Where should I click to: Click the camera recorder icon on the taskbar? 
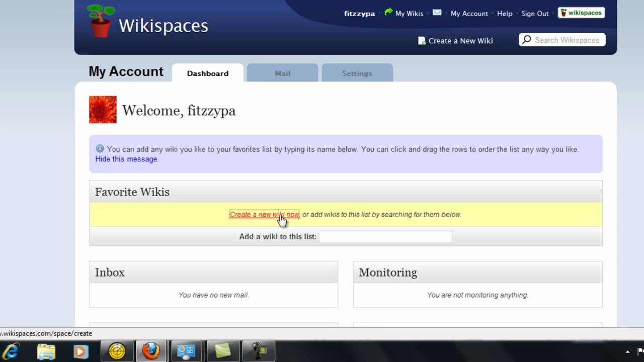[259, 351]
